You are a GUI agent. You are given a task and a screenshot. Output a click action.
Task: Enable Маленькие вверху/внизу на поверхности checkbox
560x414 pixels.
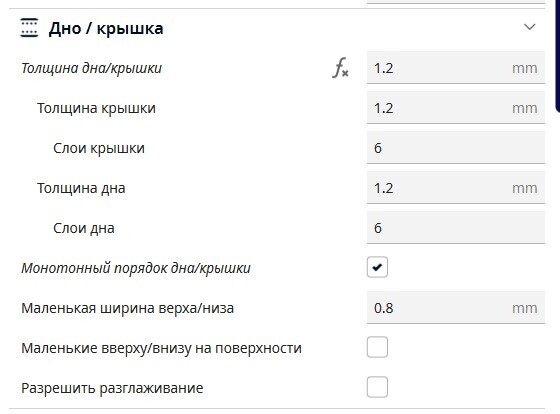click(x=377, y=347)
